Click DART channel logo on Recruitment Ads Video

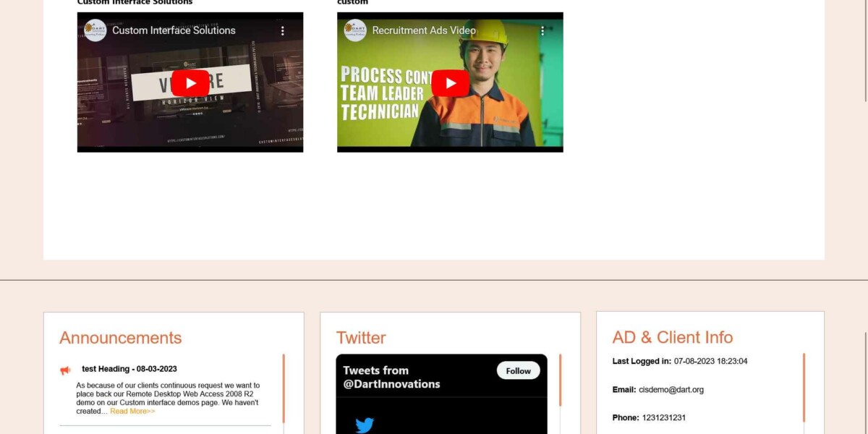tap(355, 30)
